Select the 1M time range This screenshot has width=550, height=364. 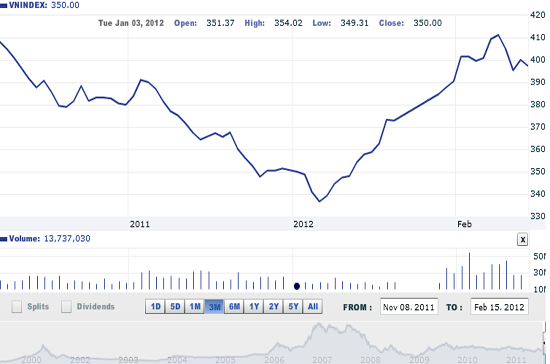(x=195, y=307)
